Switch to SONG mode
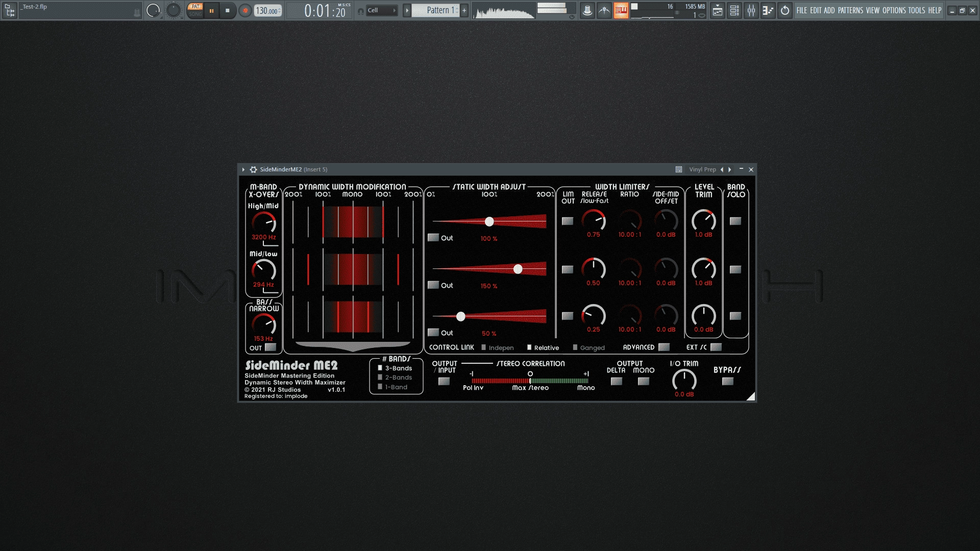The width and height of the screenshot is (980, 551). coord(195,14)
